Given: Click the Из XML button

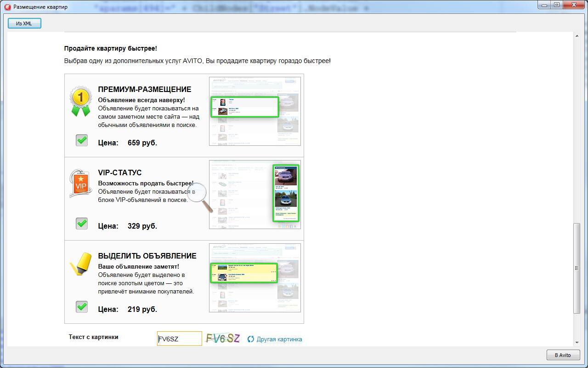Looking at the screenshot, I should [24, 23].
